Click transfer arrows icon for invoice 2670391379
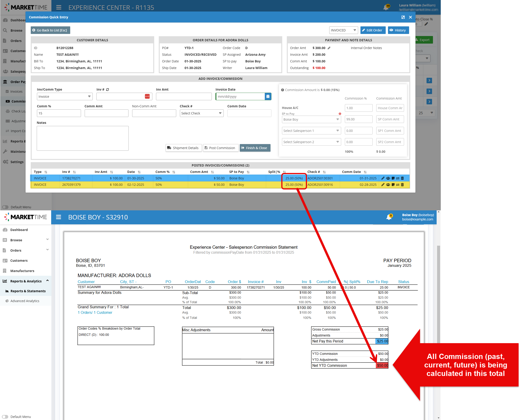519x420 pixels. pos(398,185)
